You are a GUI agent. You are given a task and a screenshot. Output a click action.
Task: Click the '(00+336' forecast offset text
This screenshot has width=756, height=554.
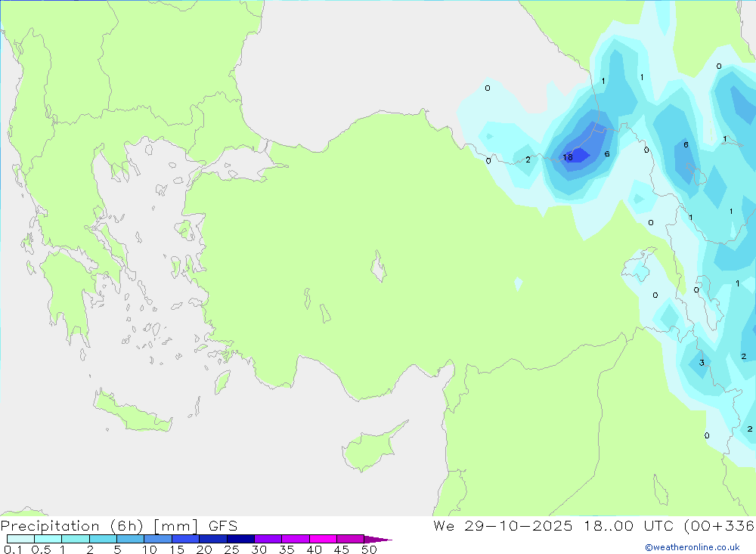coord(720,526)
